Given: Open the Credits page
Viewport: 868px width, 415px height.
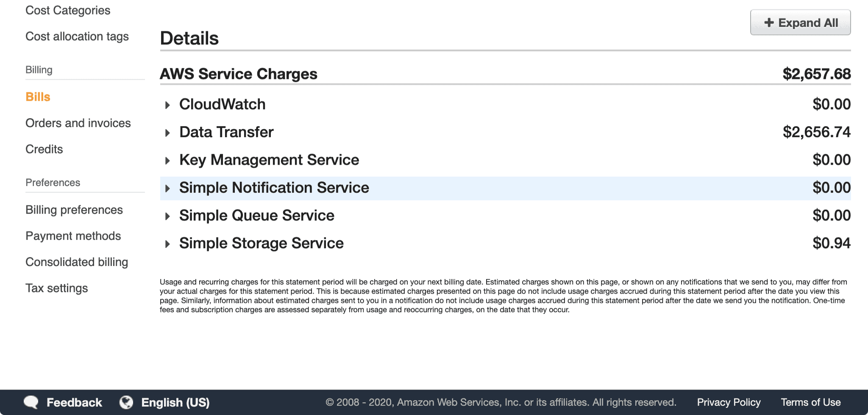Looking at the screenshot, I should pos(44,149).
